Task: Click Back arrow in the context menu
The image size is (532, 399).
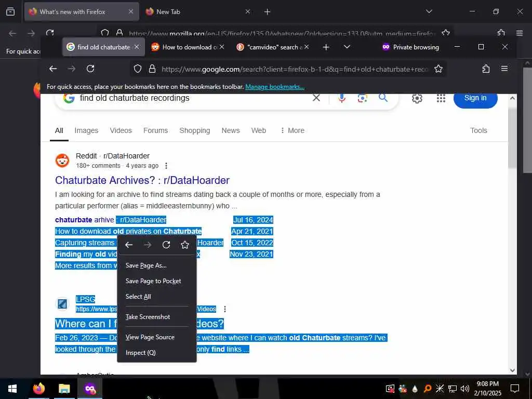Action: [x=129, y=245]
